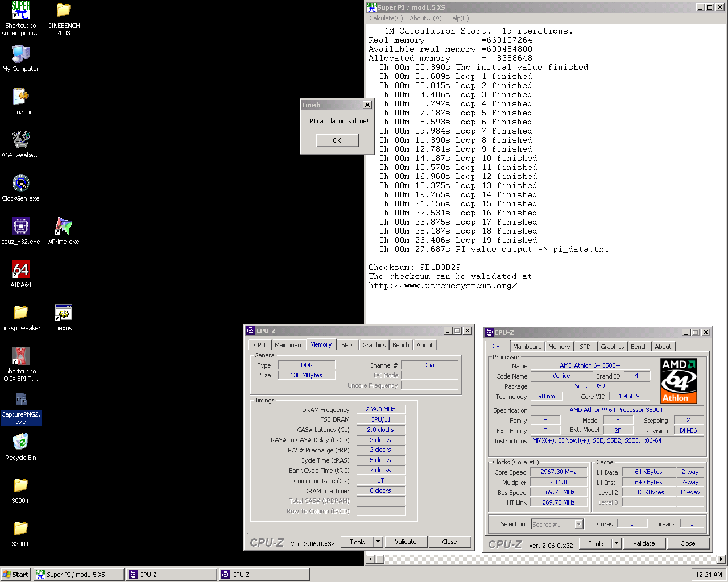Switch to first CPU-Z taskbar button

point(172,575)
